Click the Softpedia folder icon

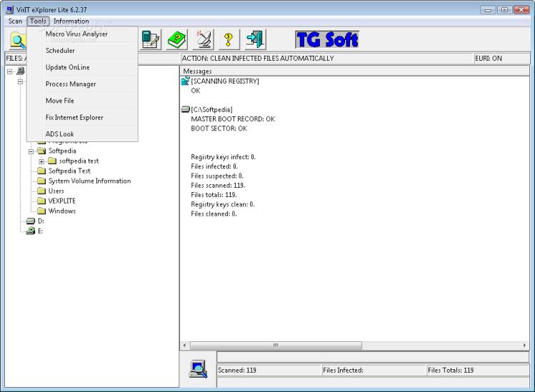tap(41, 151)
